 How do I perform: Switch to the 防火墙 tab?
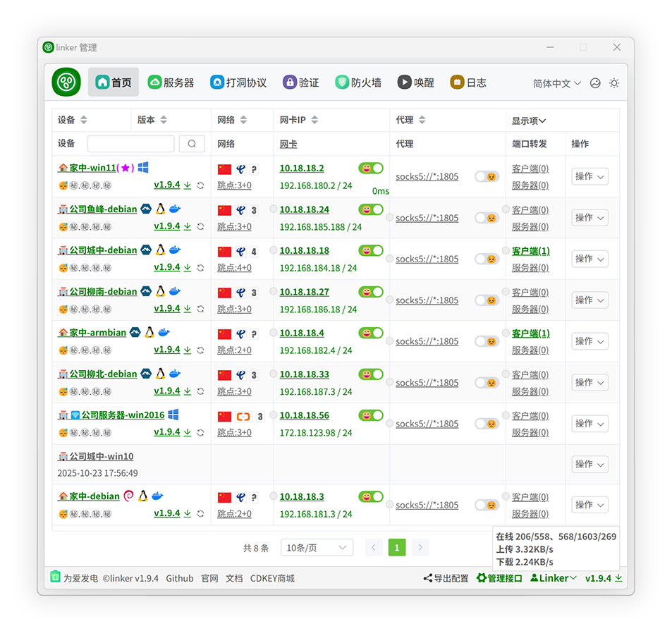pos(358,82)
